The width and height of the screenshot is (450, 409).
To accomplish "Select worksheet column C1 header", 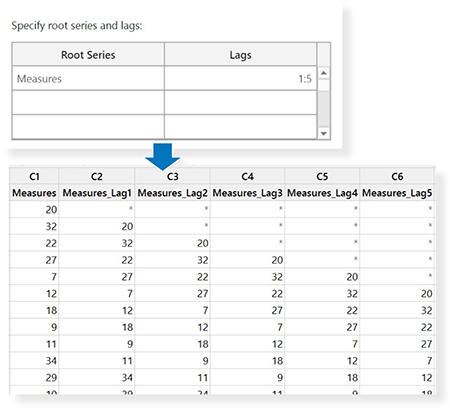I will [x=34, y=176].
